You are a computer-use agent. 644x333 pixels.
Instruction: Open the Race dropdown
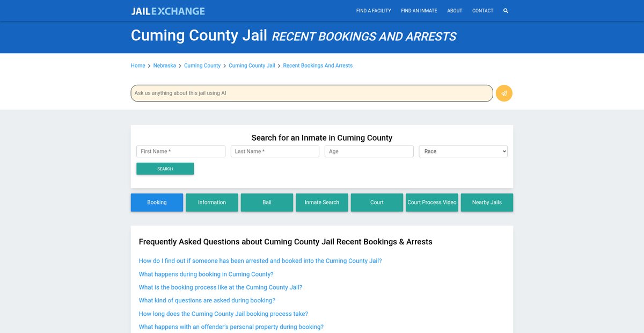coord(463,151)
